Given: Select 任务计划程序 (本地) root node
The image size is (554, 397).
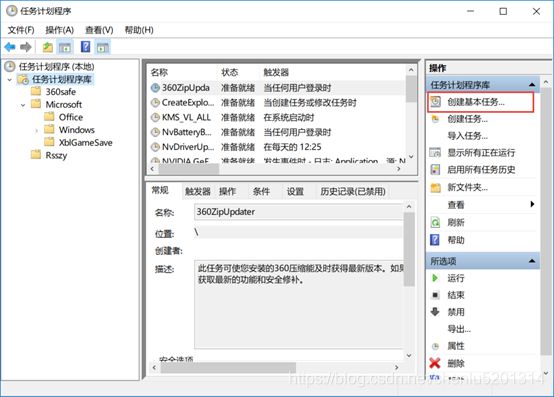Looking at the screenshot, I should coord(57,66).
